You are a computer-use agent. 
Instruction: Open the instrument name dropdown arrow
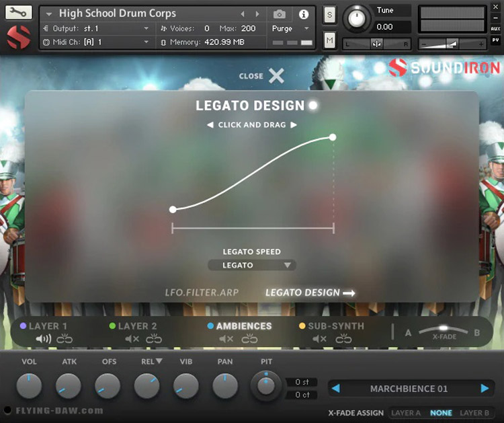coord(49,14)
